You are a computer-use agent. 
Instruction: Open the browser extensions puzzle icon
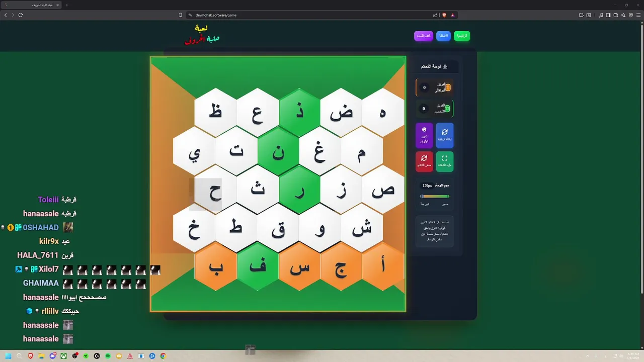coord(581,15)
